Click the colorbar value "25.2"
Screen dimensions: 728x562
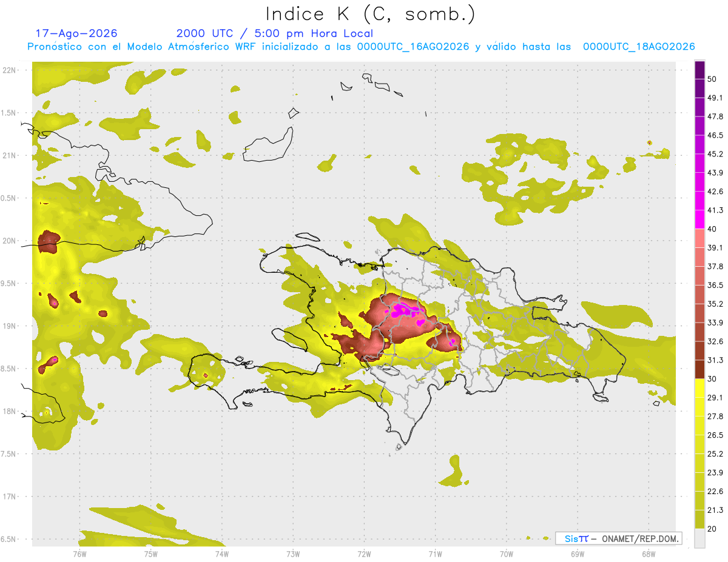(715, 454)
